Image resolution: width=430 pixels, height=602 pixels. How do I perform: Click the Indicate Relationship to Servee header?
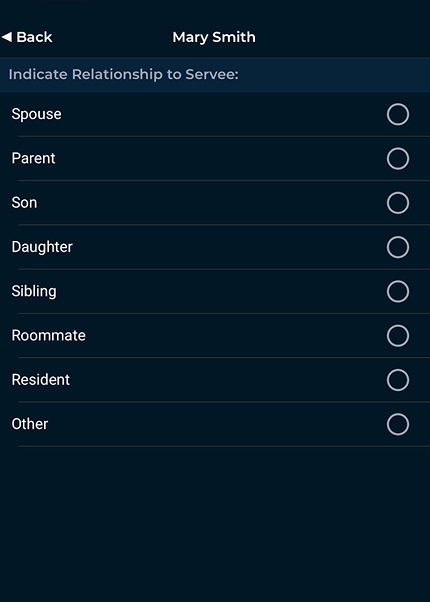pyautogui.click(x=124, y=74)
